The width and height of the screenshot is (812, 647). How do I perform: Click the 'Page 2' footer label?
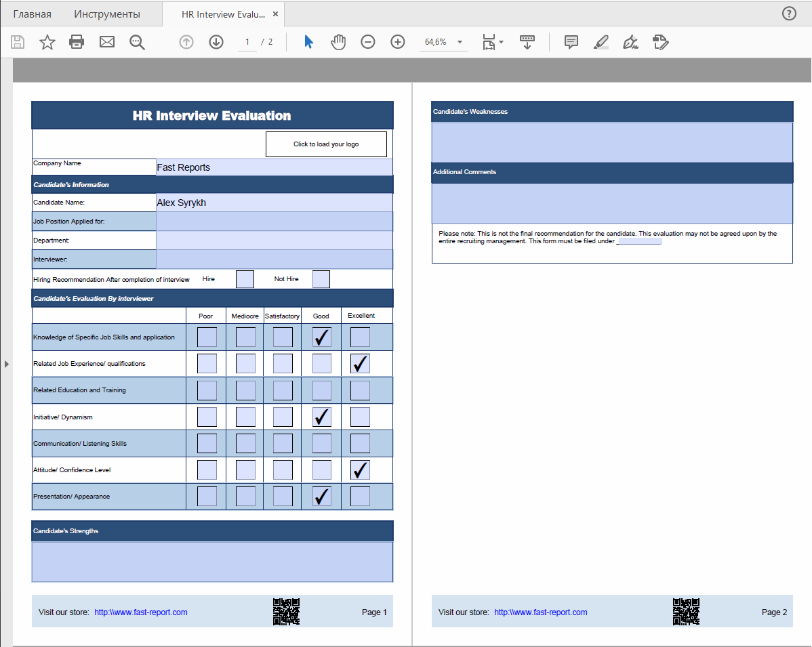pos(774,612)
